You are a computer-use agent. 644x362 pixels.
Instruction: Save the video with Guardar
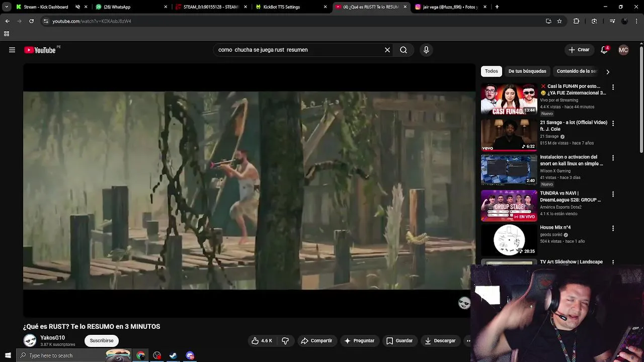click(x=399, y=341)
